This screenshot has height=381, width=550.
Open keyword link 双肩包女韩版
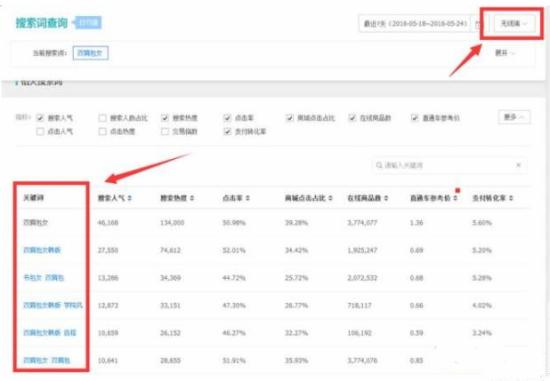click(42, 250)
